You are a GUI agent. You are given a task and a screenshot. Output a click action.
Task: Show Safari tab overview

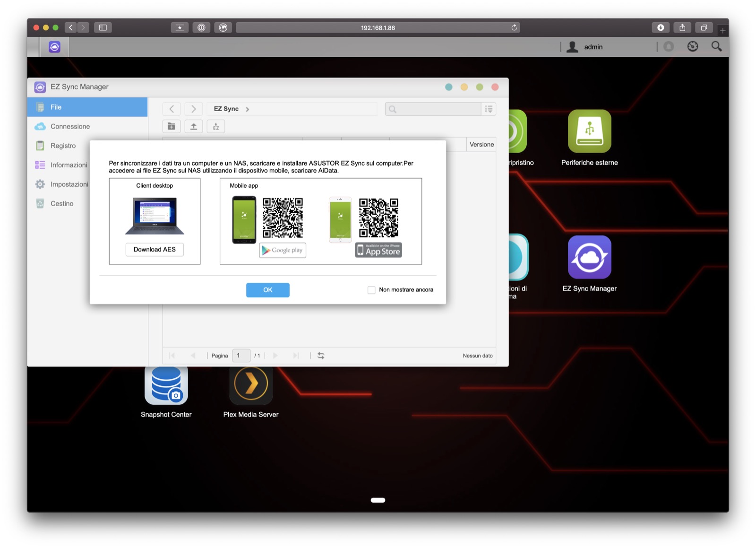click(704, 27)
